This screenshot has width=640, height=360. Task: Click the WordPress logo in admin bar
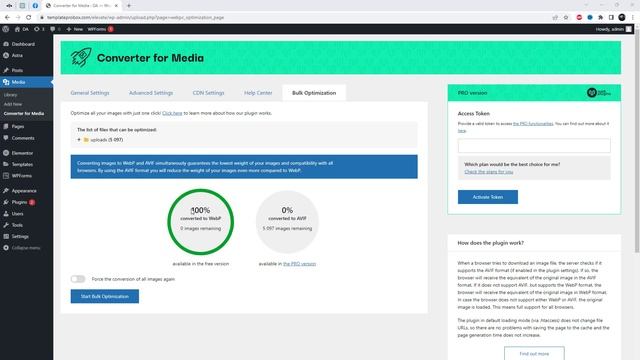pyautogui.click(x=6, y=29)
